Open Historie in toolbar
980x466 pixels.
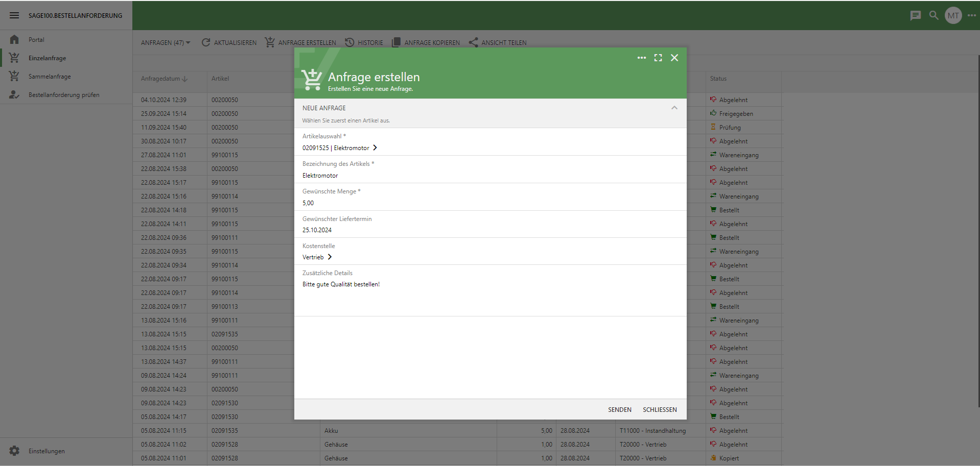pyautogui.click(x=364, y=42)
